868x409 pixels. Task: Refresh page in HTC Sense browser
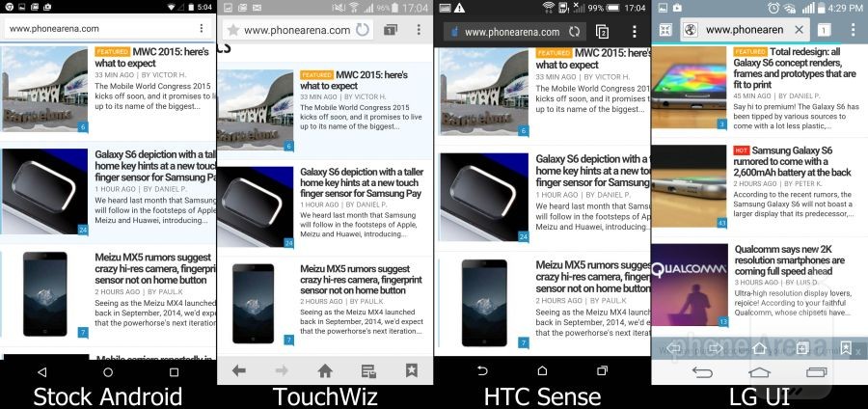point(575,32)
